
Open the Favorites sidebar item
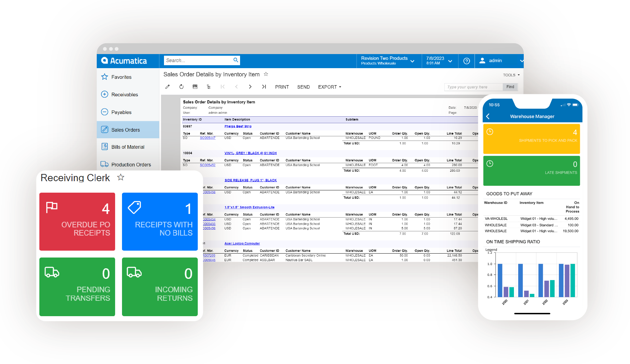click(x=121, y=77)
